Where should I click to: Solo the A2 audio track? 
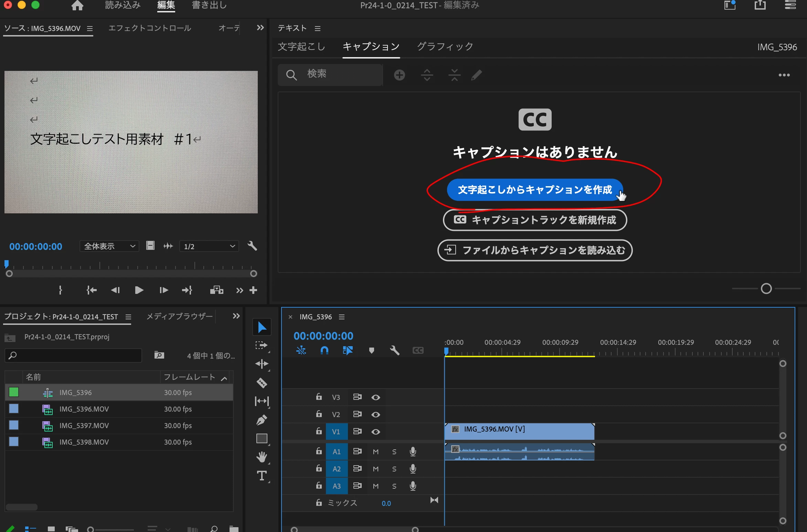(x=394, y=469)
